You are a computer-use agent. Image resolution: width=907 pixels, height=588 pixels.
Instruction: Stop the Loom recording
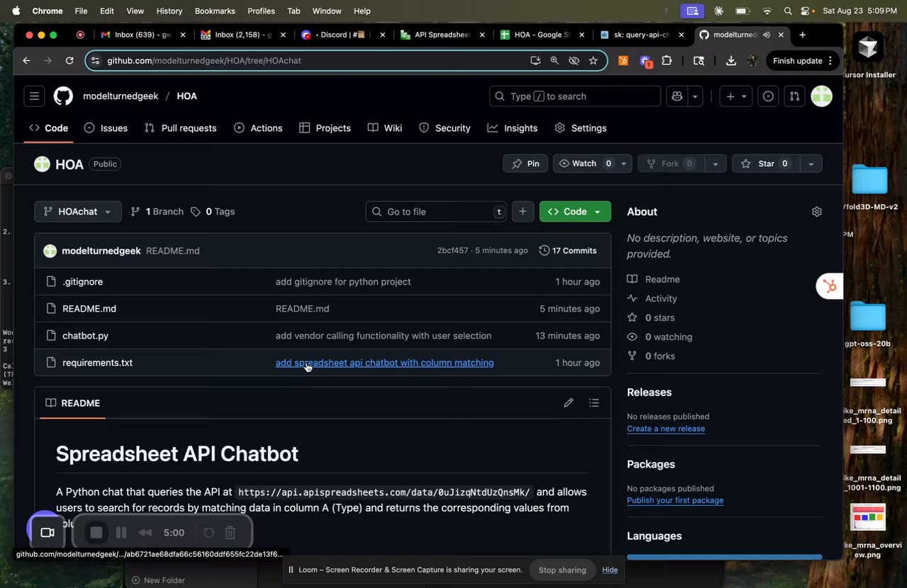[97, 533]
